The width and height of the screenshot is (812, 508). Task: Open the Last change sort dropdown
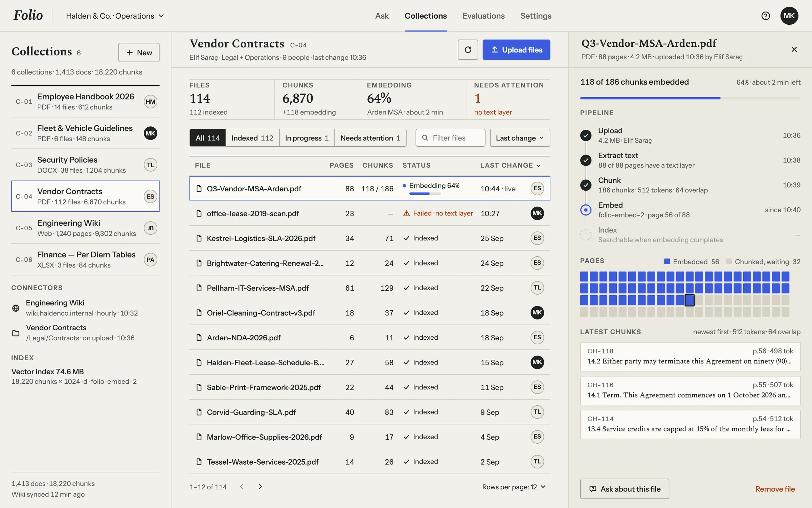[x=520, y=138]
